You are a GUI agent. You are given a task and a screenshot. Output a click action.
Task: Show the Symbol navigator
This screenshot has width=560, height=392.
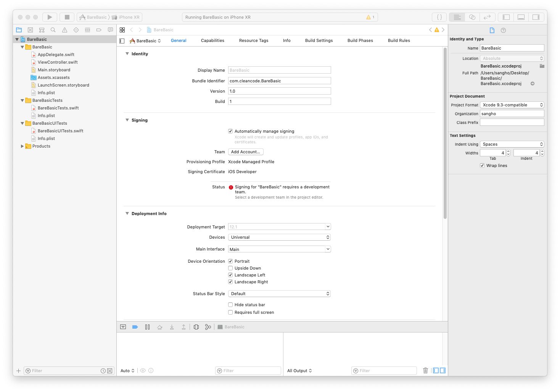point(42,30)
